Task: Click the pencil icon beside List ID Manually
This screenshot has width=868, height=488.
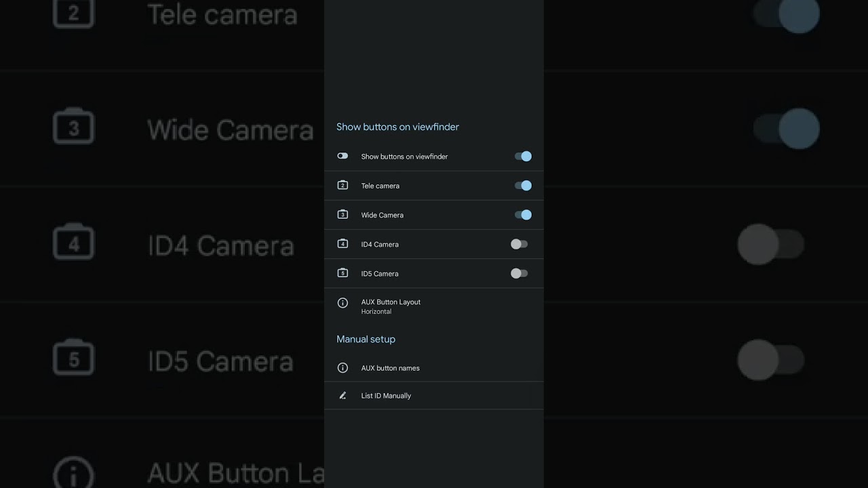Action: [342, 395]
